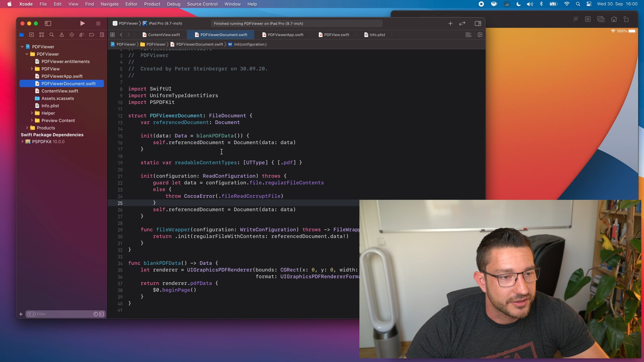Image resolution: width=644 pixels, height=362 pixels.
Task: Open the Apple menu
Action: pyautogui.click(x=9, y=4)
